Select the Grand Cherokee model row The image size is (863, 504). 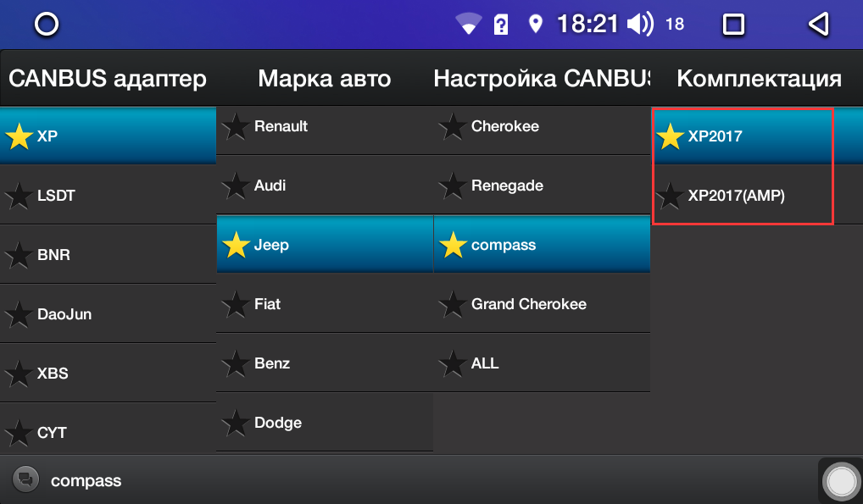click(542, 304)
